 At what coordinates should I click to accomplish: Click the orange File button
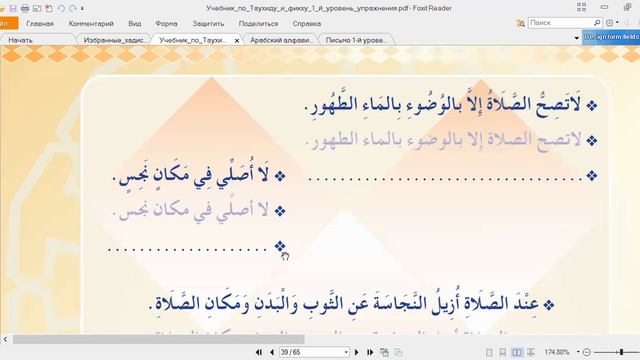point(8,23)
